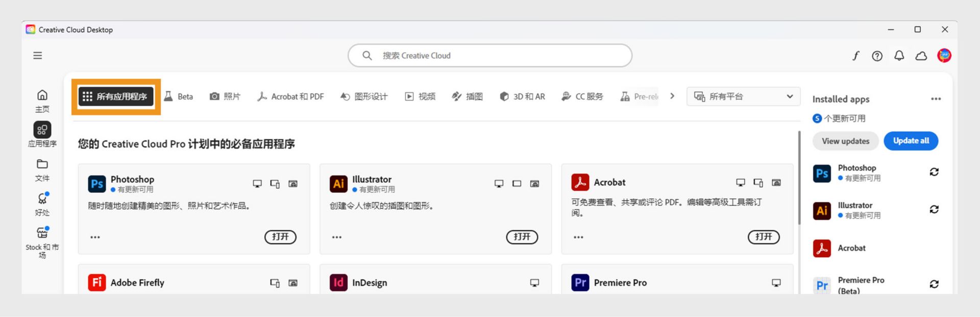Open Illustrator with 打开 button
The height and width of the screenshot is (317, 980).
(522, 237)
